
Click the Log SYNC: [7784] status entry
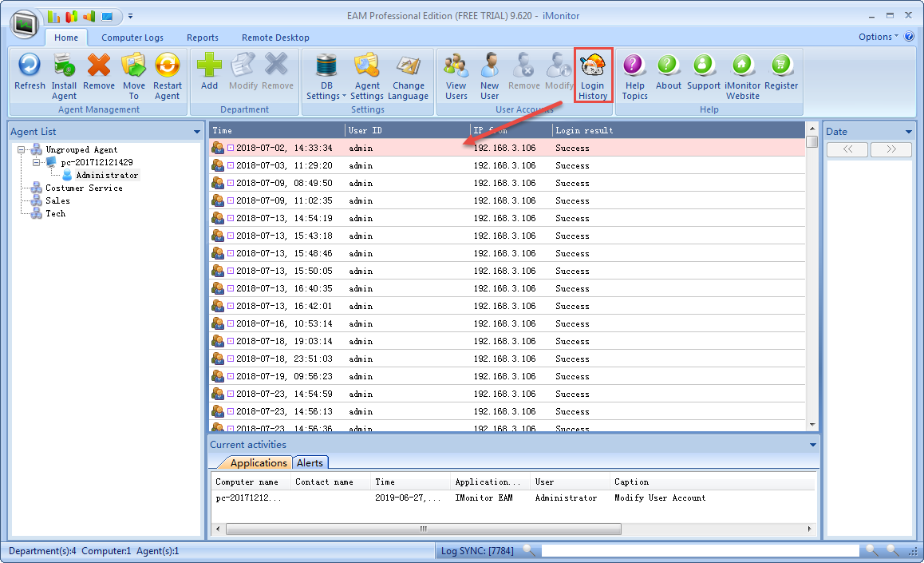(x=477, y=550)
